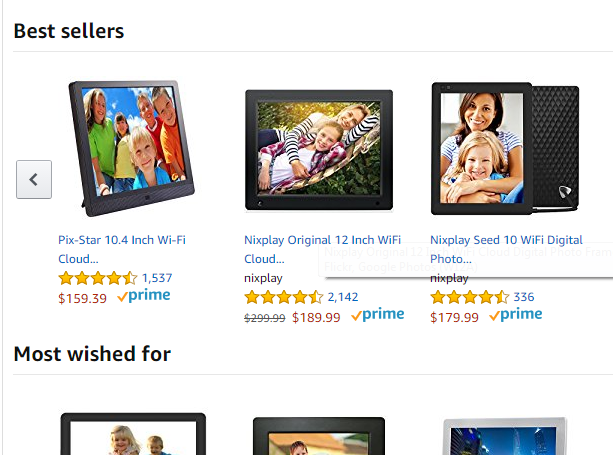Click the Nixplay Original 12 Inch product image
This screenshot has height=455, width=613.
tap(319, 150)
